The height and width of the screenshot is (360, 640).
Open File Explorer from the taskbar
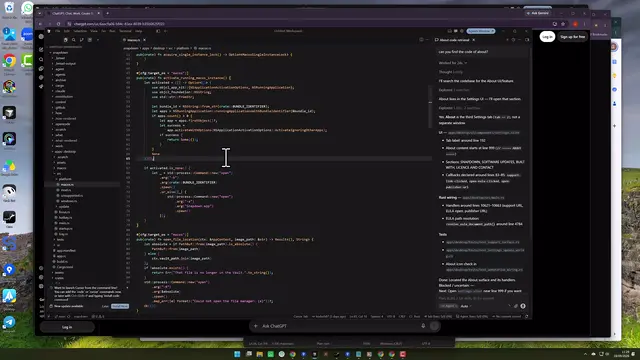(260, 354)
